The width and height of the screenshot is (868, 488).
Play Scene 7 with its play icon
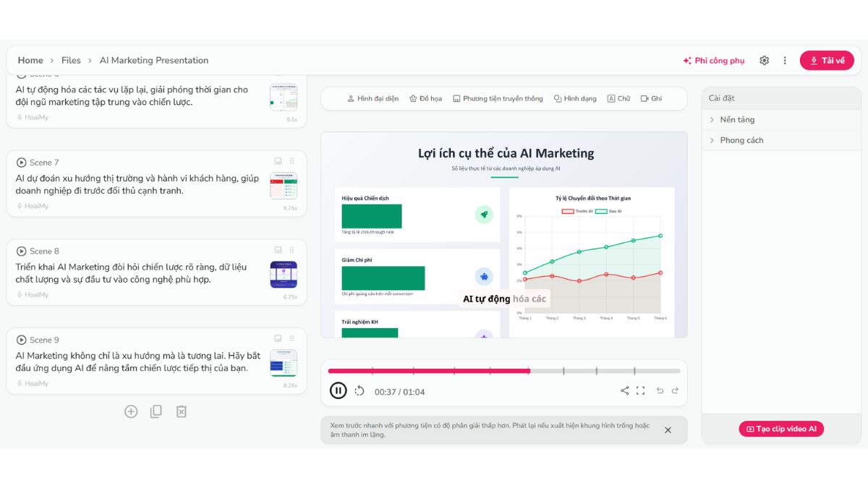click(x=21, y=163)
